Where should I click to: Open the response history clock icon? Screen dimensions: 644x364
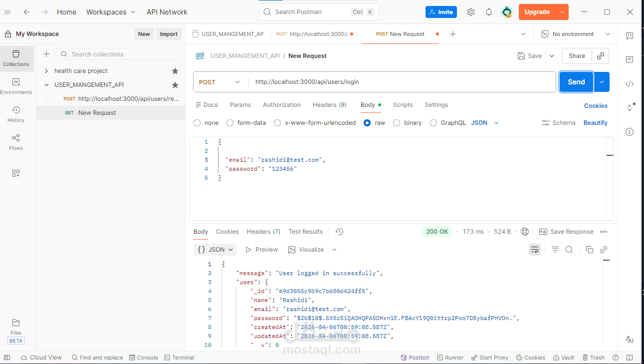(340, 232)
